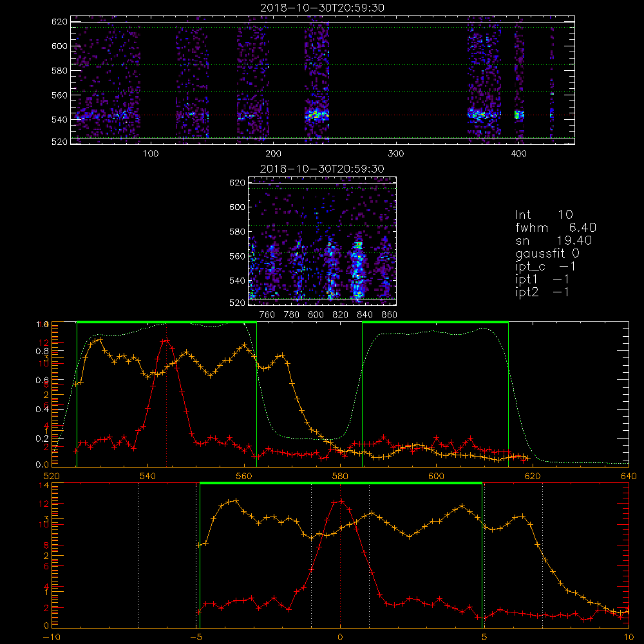Click x-axis label 300 of top plot
This screenshot has height=644, width=644.
396,154
